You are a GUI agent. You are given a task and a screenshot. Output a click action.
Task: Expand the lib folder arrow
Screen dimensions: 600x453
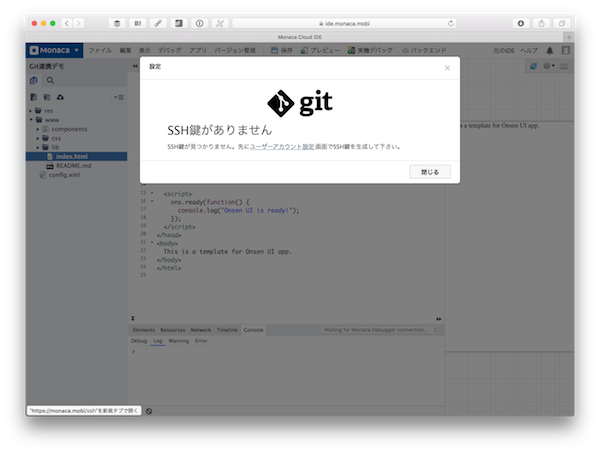click(38, 147)
